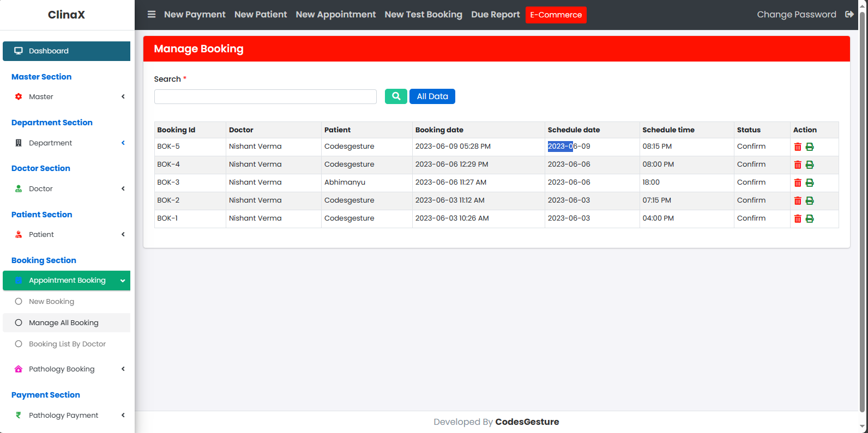This screenshot has height=433, width=868.
Task: Expand the Pathology Booking menu arrow
Action: coord(123,369)
